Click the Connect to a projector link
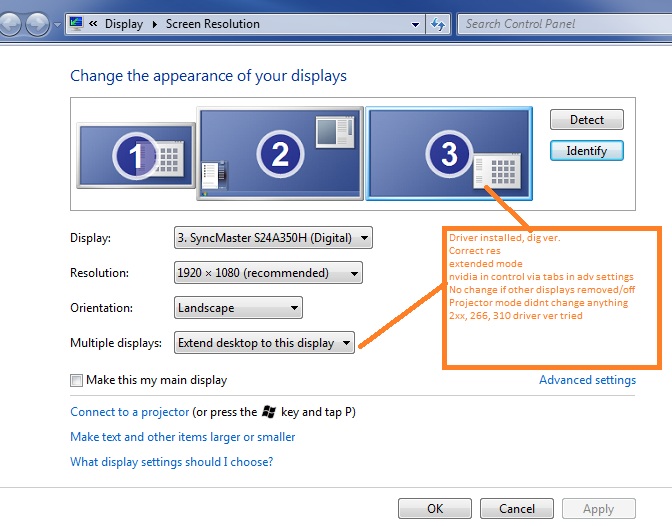Viewport: 672px width, 526px height. pyautogui.click(x=129, y=412)
